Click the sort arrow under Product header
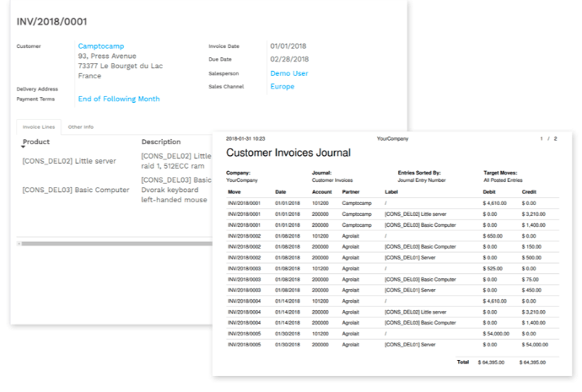This screenshot has width=582, height=392. (x=24, y=147)
